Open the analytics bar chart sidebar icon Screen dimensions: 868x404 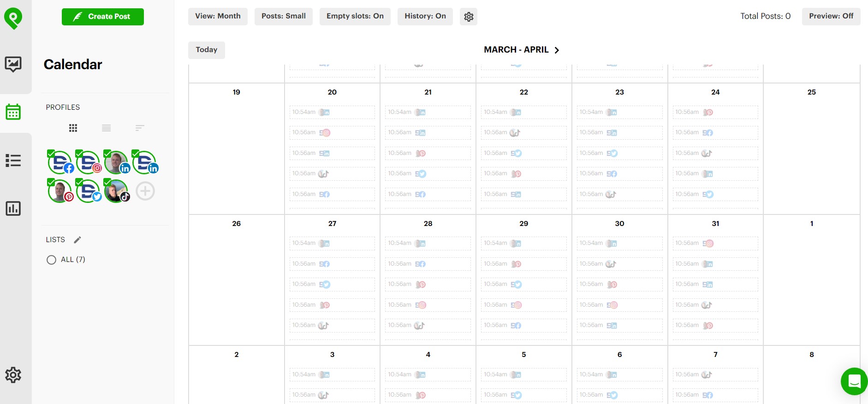13,208
